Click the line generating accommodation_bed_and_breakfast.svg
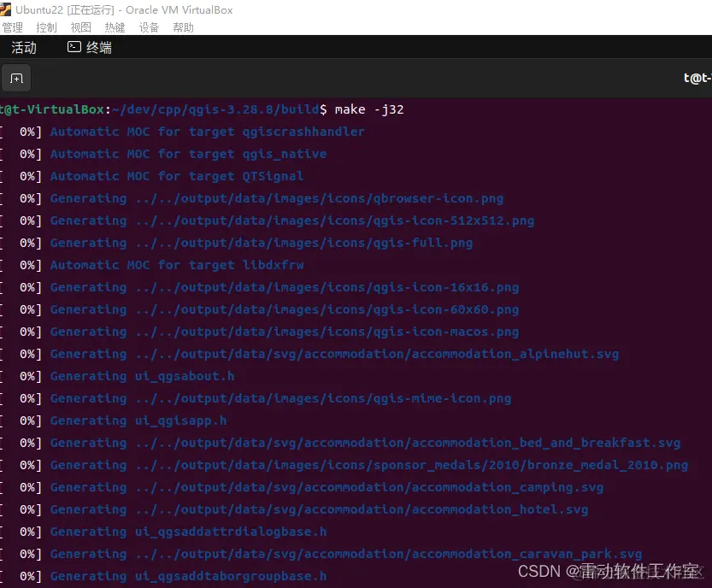Image resolution: width=712 pixels, height=588 pixels. point(365,444)
